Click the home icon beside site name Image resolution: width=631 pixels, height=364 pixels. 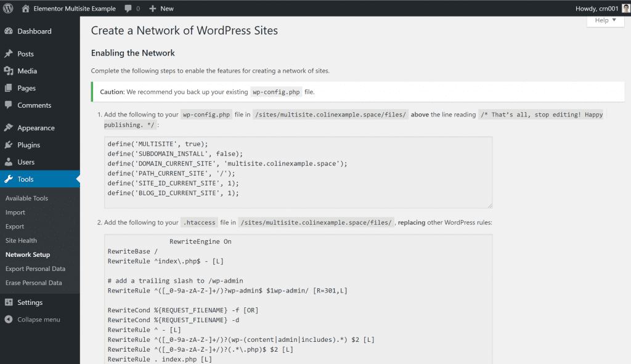pyautogui.click(x=25, y=9)
